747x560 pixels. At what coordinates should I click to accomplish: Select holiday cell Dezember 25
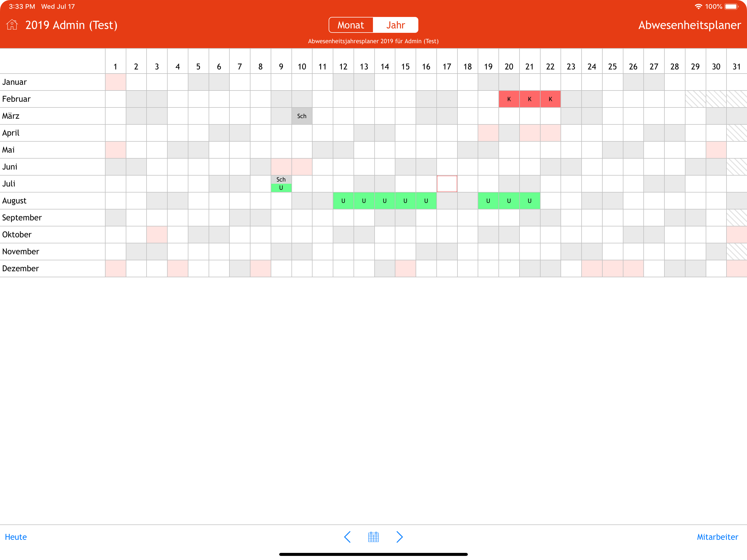612,268
